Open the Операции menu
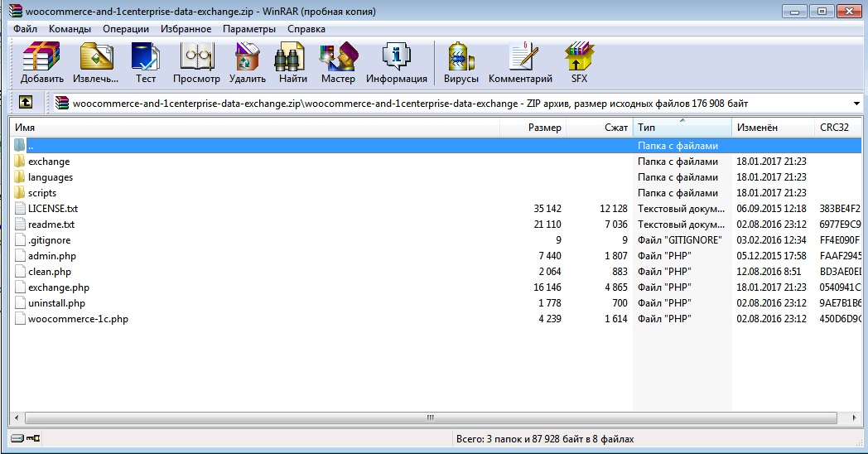The height and width of the screenshot is (454, 868). pyautogui.click(x=126, y=29)
